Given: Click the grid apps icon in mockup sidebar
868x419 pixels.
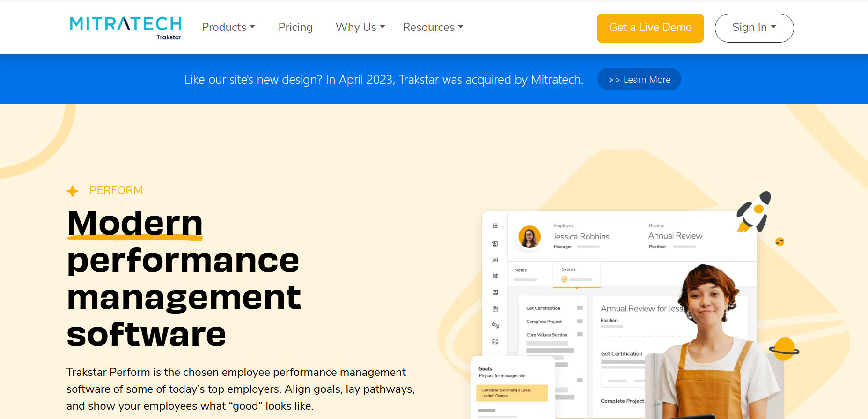Looking at the screenshot, I should (x=495, y=226).
